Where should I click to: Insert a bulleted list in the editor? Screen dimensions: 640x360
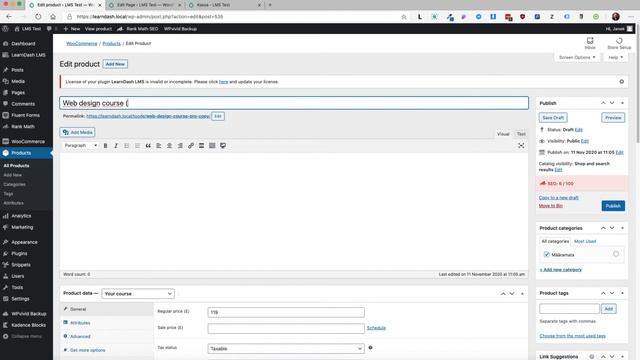click(x=127, y=146)
